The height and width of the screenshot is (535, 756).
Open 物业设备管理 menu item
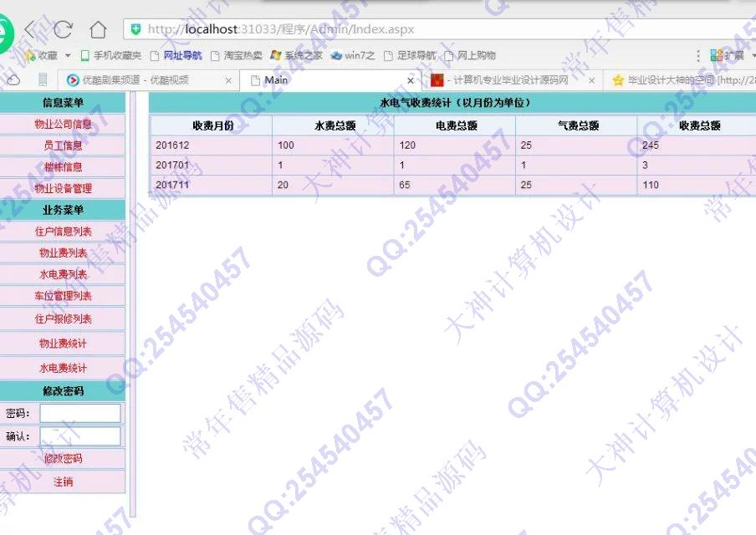(63, 188)
